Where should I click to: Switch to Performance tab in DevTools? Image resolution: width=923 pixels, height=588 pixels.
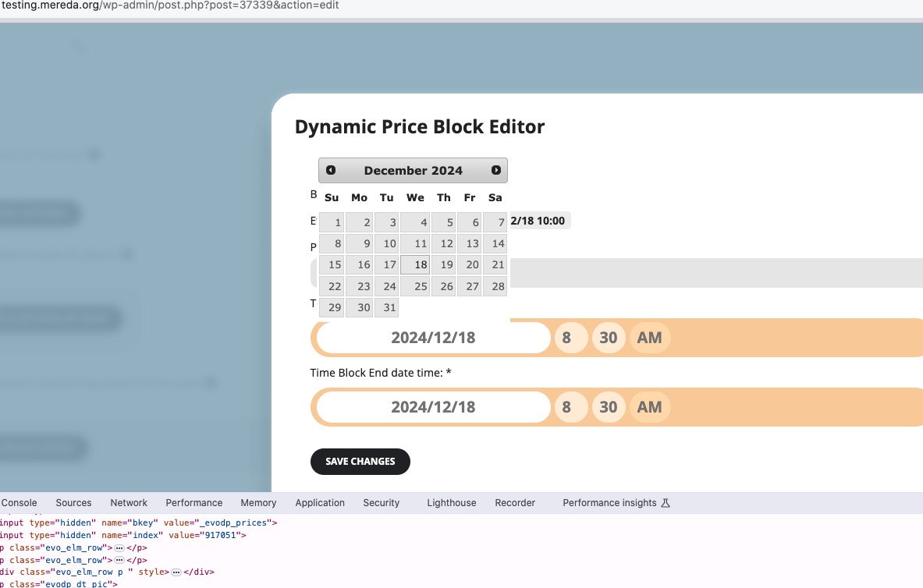[193, 503]
